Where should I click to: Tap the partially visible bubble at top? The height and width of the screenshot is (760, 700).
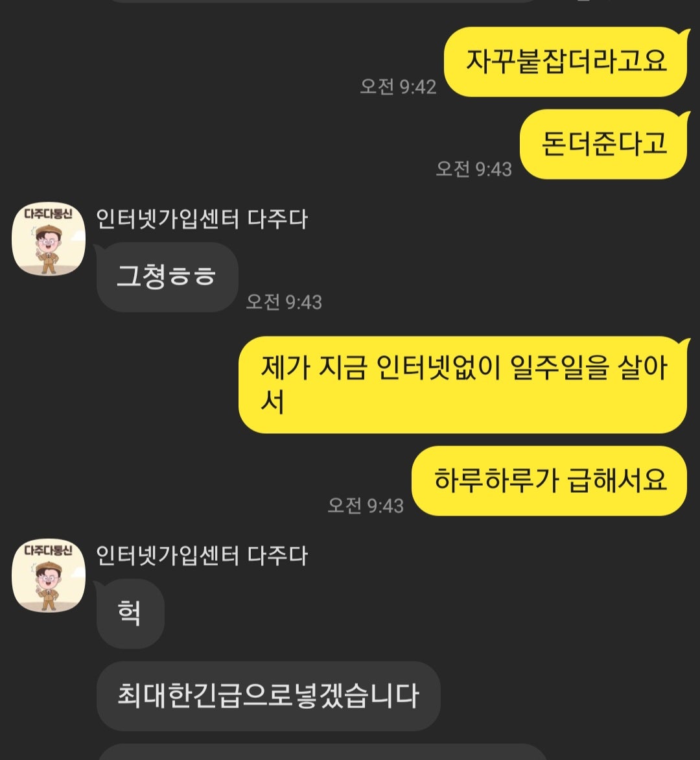(x=322, y=1)
